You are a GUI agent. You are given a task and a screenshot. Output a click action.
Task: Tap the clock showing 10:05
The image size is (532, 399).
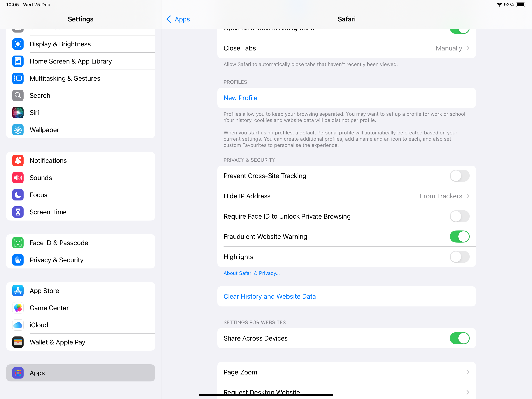tap(12, 4)
